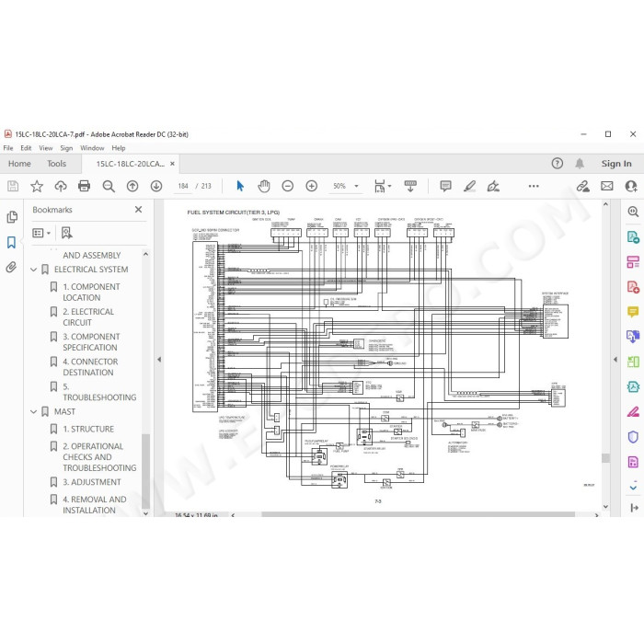Open fit page options dropdown arrow
Viewport: 644px width, 644px height.
(389, 186)
